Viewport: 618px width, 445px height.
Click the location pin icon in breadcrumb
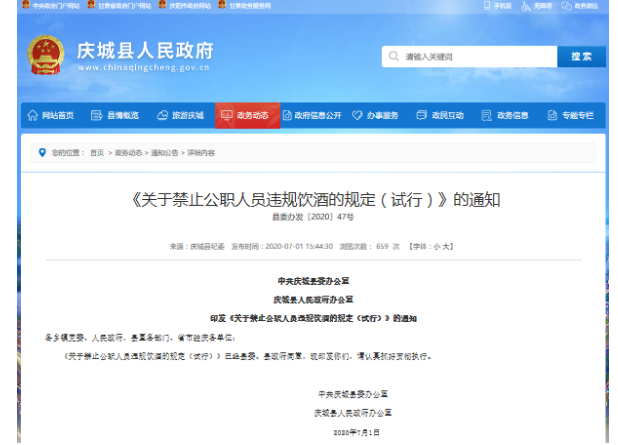[x=41, y=153]
